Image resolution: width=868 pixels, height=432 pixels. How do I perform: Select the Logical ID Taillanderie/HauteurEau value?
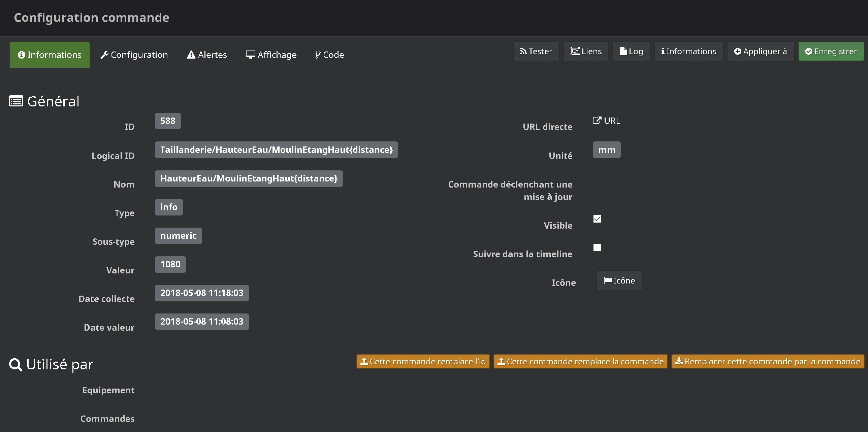coord(276,149)
